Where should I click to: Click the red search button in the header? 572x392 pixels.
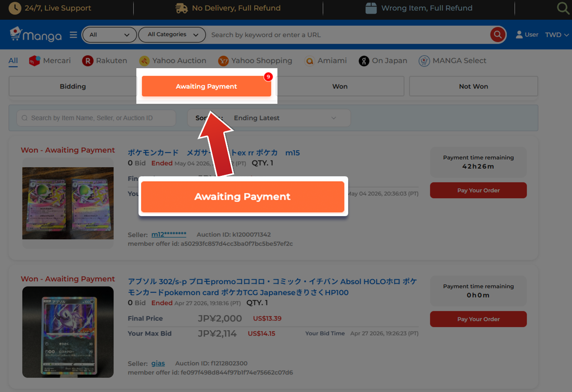tap(497, 35)
